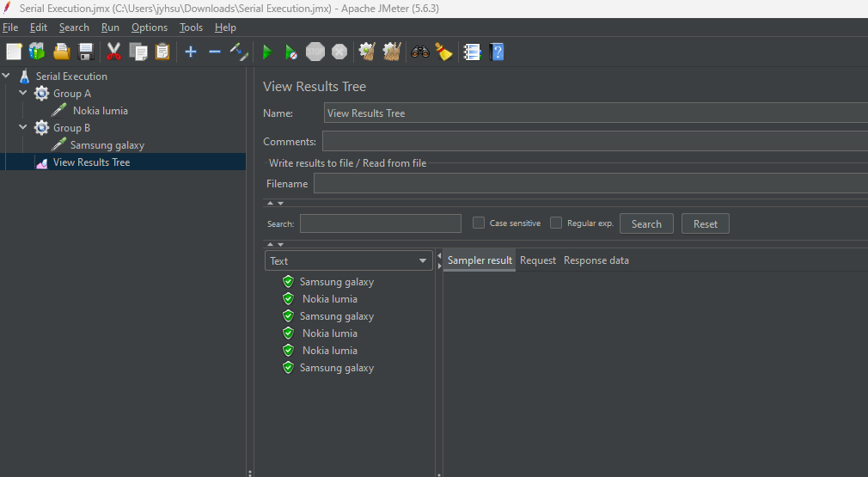
Task: Click the Serial Execution test plan flask icon
Action: tap(24, 76)
